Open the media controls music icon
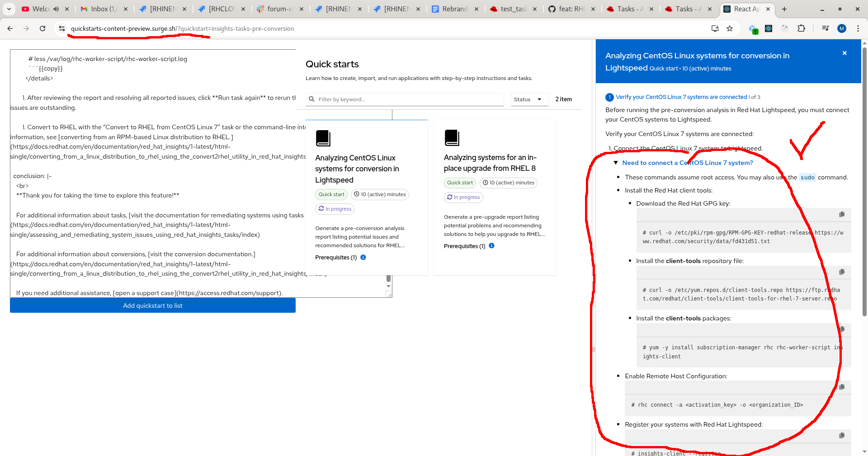 point(826,28)
